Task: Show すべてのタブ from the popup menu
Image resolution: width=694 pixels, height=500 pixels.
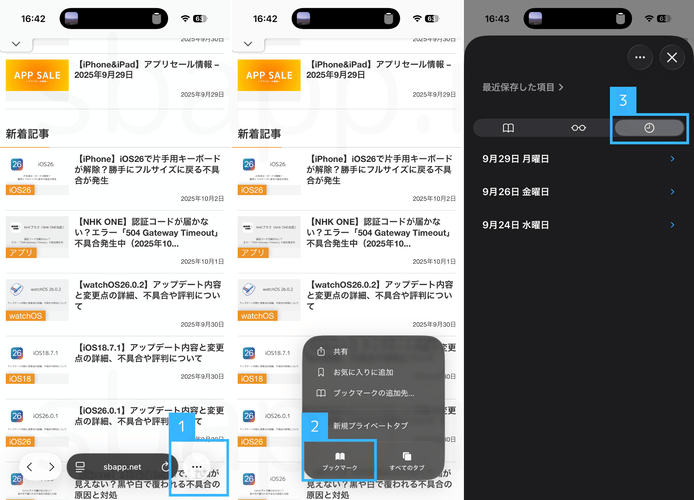Action: point(406,459)
